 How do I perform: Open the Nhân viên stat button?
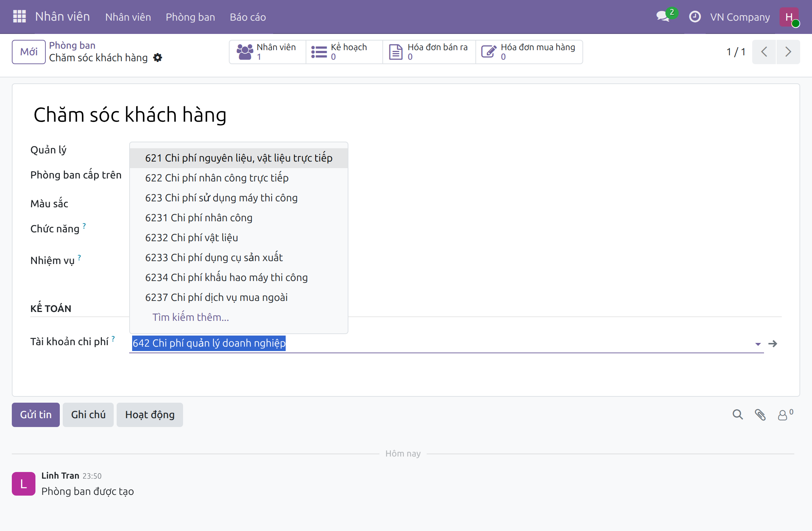coord(267,52)
